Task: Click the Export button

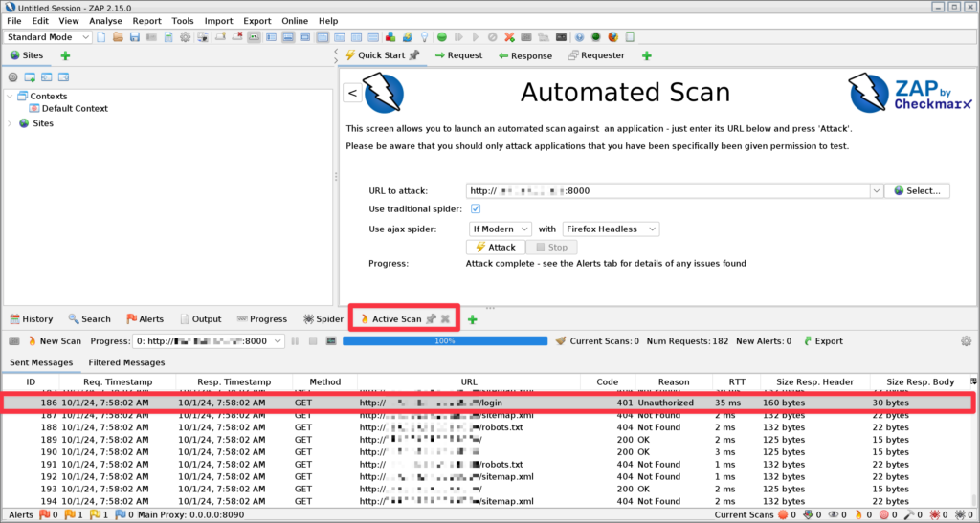Action: click(x=823, y=341)
